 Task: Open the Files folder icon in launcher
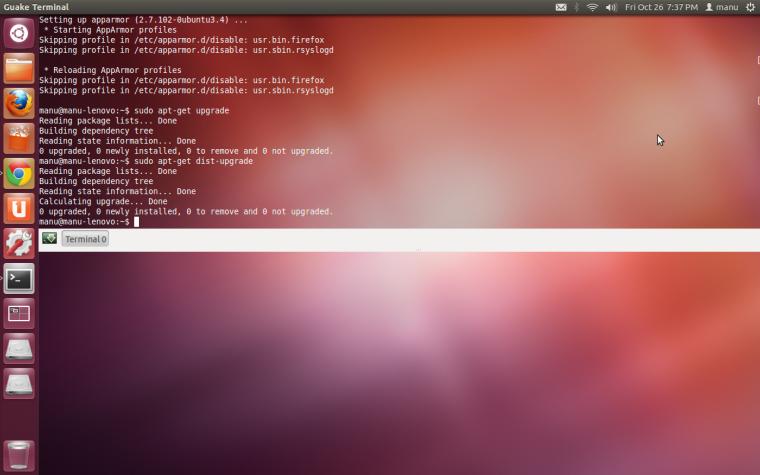[x=19, y=69]
